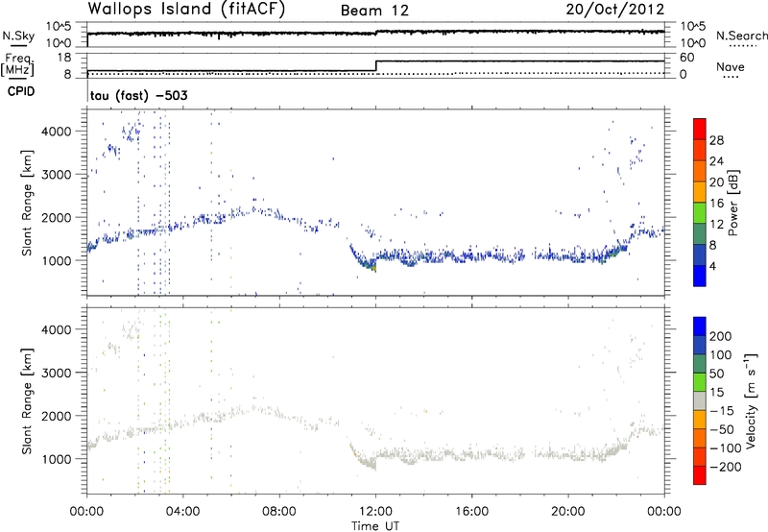
Task: Click the 'Beam 12' label
Action: click(374, 11)
